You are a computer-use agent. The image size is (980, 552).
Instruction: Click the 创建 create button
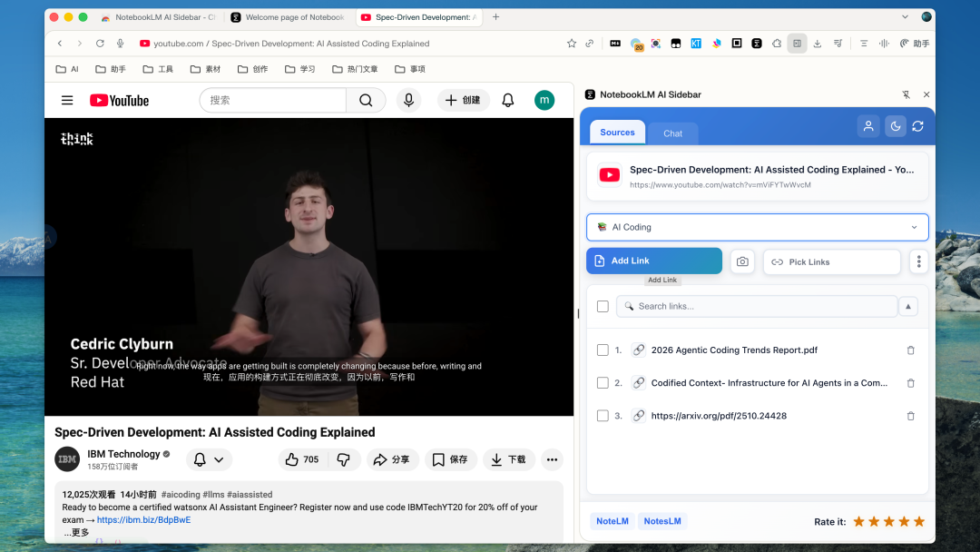(x=463, y=100)
